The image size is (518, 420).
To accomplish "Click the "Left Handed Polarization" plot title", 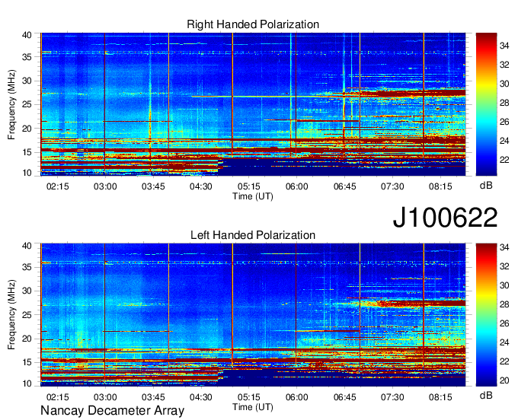I will click(253, 235).
